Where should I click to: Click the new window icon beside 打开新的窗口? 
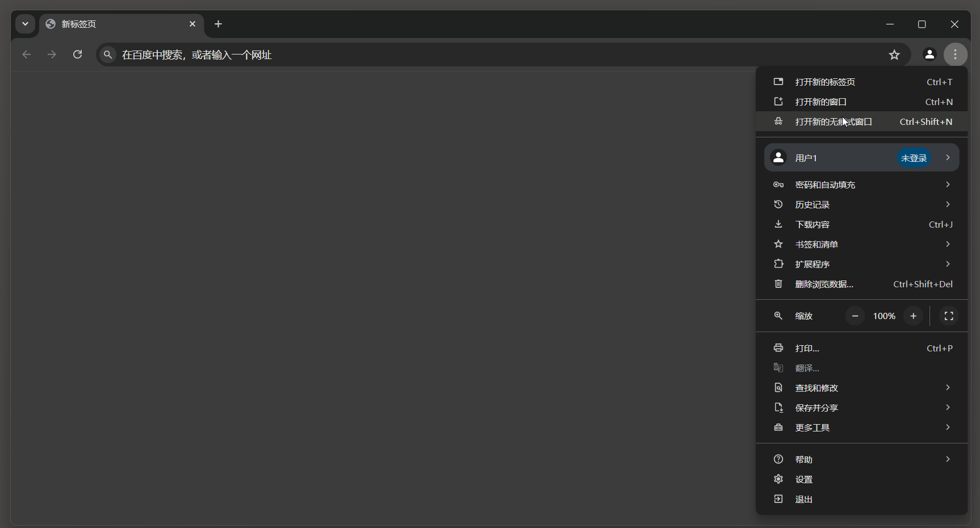pyautogui.click(x=778, y=102)
